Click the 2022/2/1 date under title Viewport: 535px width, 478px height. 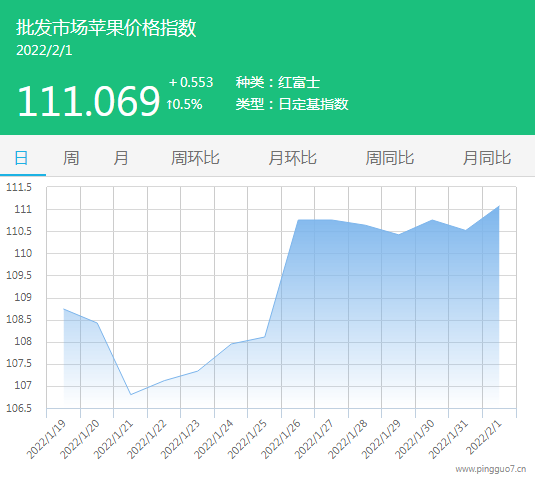pos(44,50)
